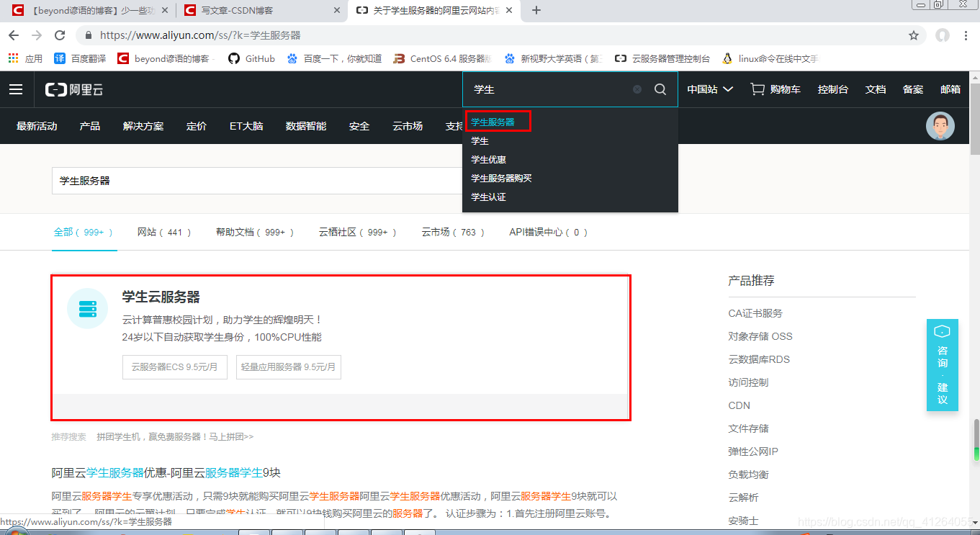Open the 百度翻译 bookmark

pyautogui.click(x=80, y=58)
